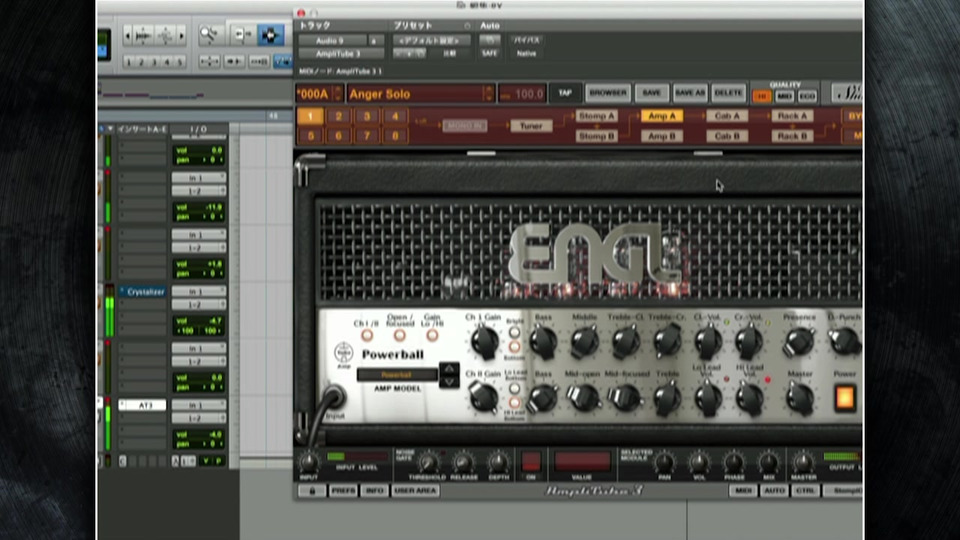Open Crystalizer track In 1 input selector
This screenshot has height=540, width=960.
[x=198, y=291]
